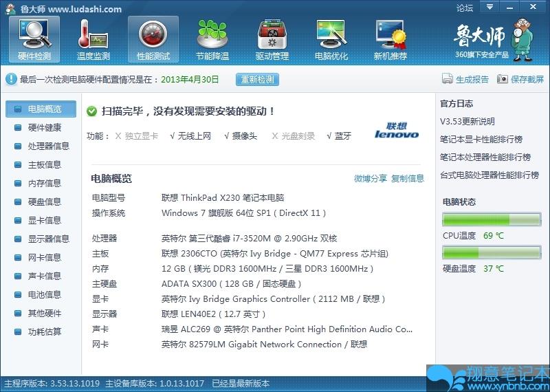Click the 光盘刻录 feature indicator
Screen dimensions: 550x392
coord(294,136)
